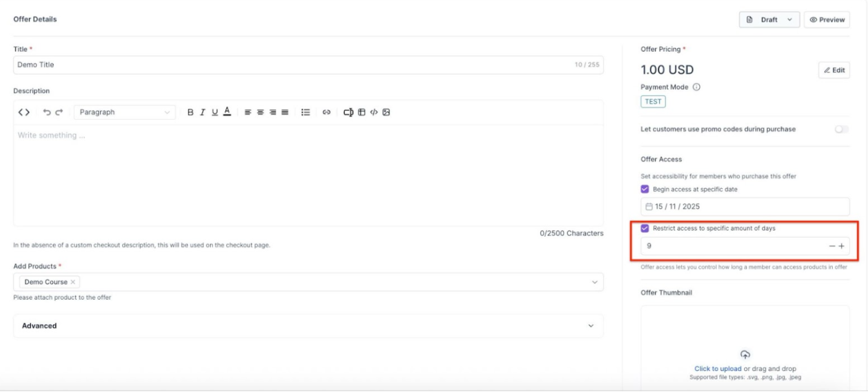Enable promo codes toggle
Screen dimensions: 868x392
(x=842, y=129)
